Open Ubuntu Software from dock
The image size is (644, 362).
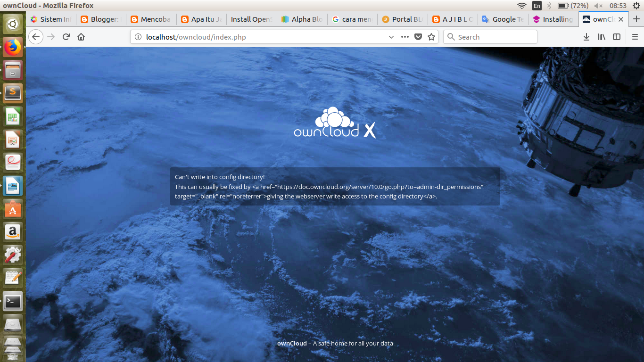(x=13, y=209)
